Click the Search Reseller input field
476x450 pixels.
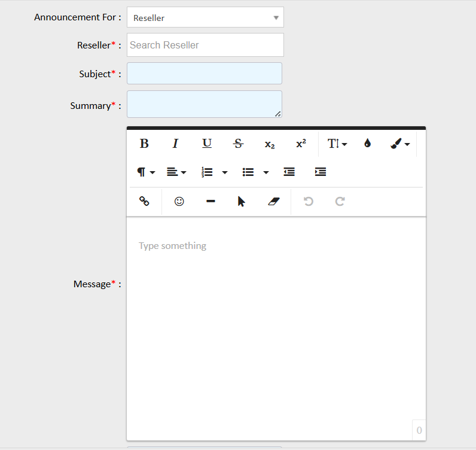pos(205,45)
